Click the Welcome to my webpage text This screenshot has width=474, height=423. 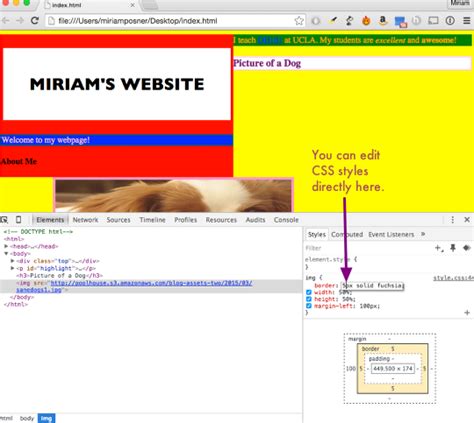(46, 140)
